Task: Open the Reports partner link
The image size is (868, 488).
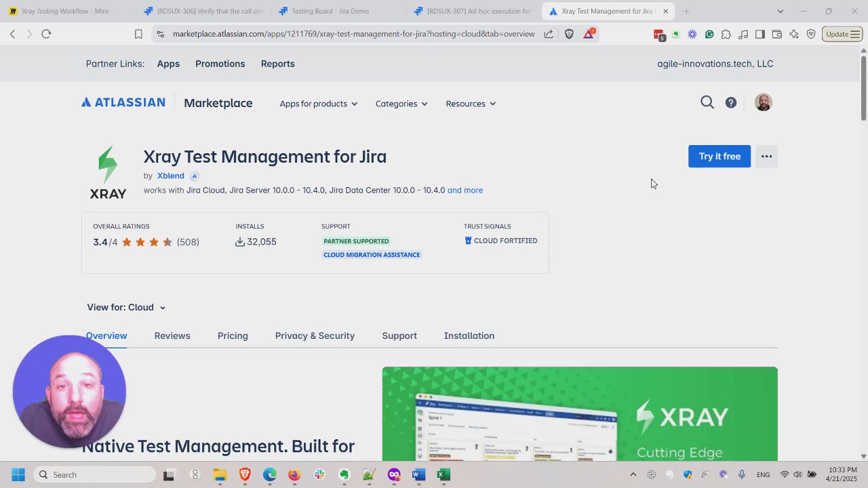Action: click(278, 64)
